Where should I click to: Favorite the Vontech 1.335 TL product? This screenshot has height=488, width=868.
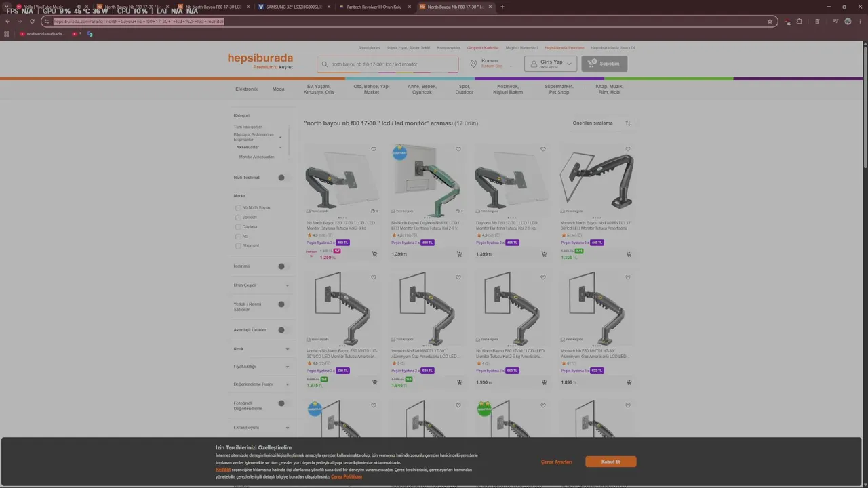point(628,149)
